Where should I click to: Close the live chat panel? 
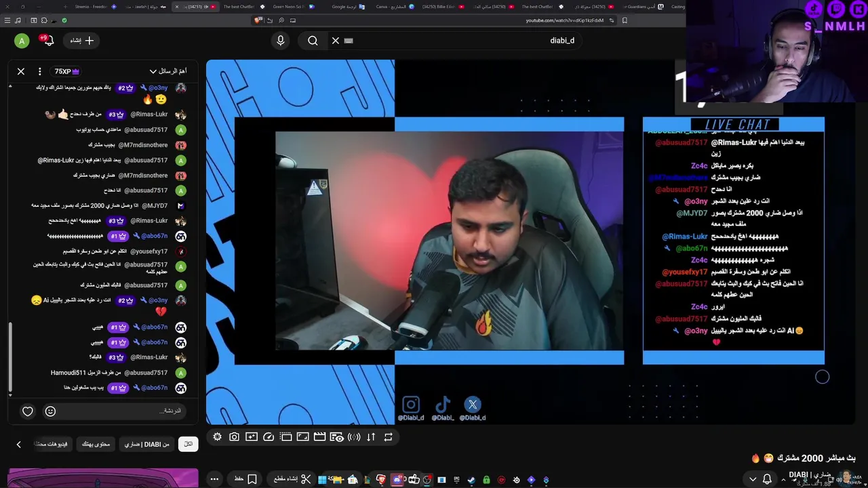[x=21, y=71]
